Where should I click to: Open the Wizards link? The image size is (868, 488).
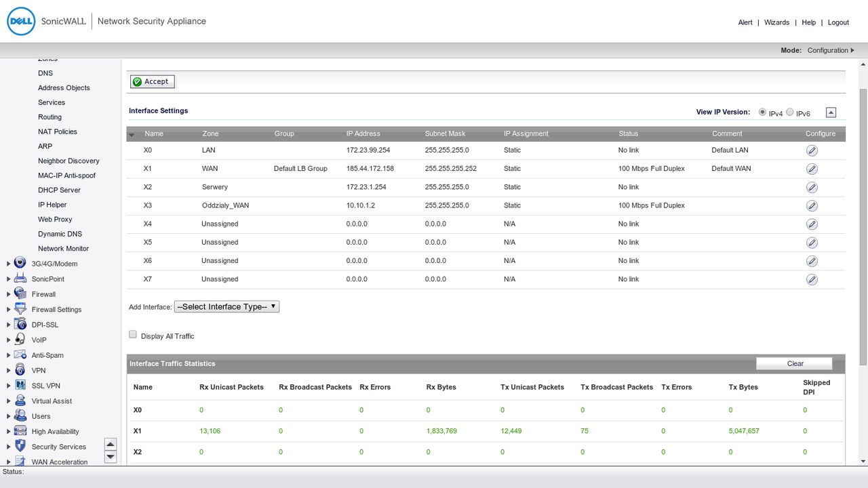776,22
